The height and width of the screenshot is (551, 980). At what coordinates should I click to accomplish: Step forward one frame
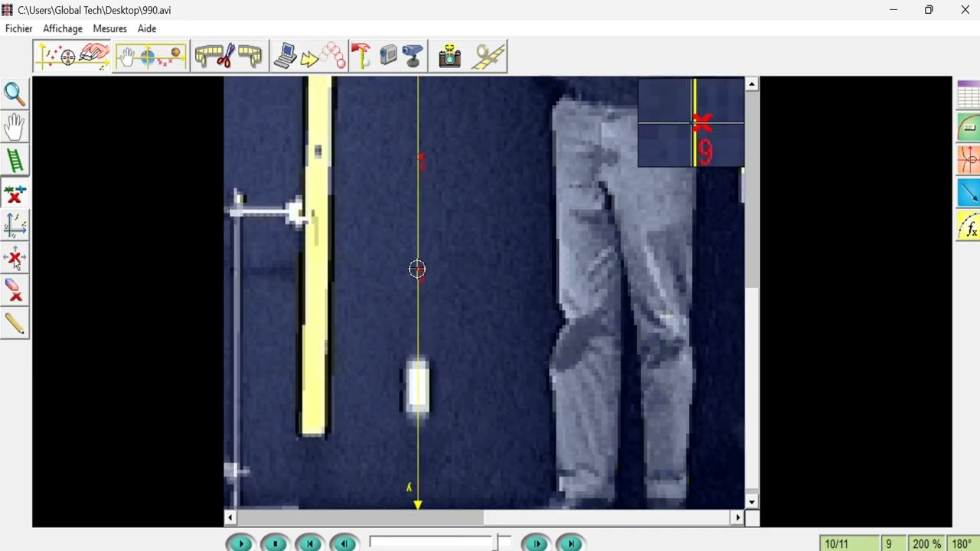536,543
